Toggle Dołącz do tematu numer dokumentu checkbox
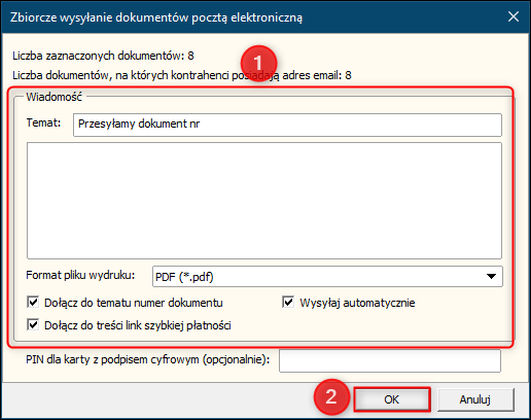Screen dimensions: 531x420 (33, 302)
